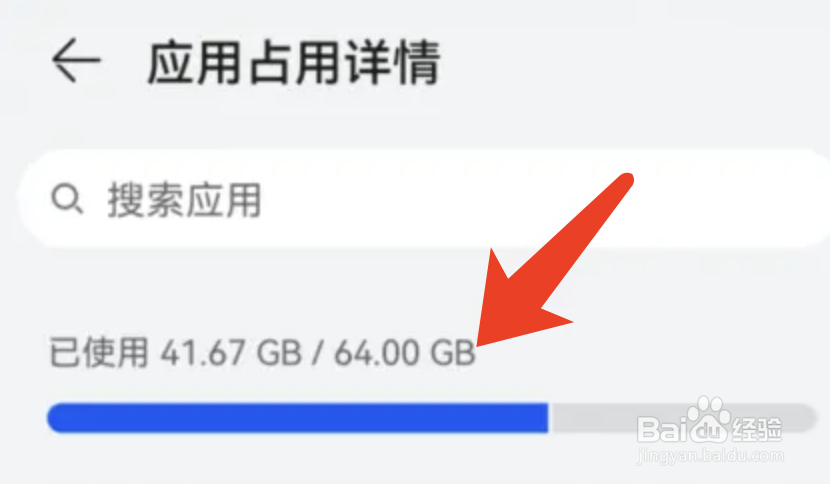Select the 41.67 GB used value
Image resolution: width=830 pixels, height=484 pixels.
231,353
